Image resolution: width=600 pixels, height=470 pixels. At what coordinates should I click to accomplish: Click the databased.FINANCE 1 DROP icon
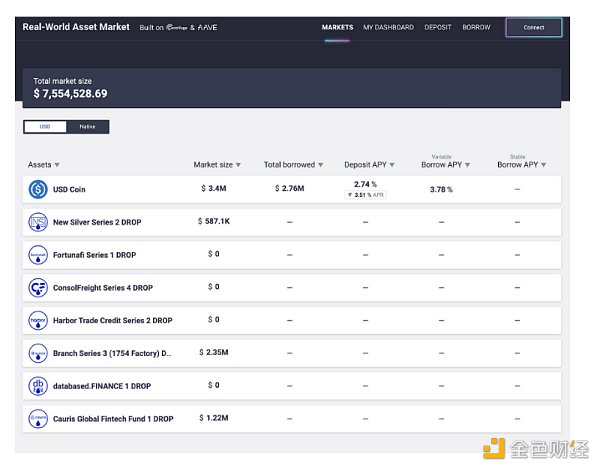tap(38, 386)
